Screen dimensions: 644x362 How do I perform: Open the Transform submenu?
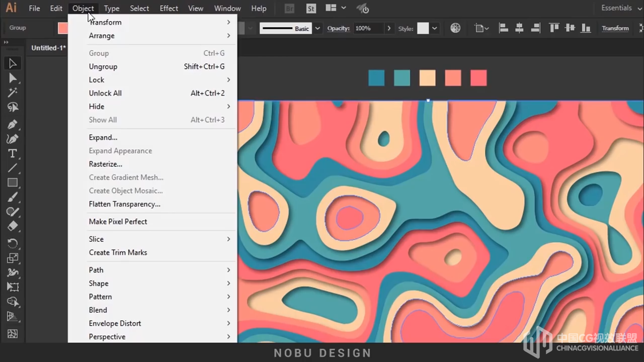click(x=152, y=22)
